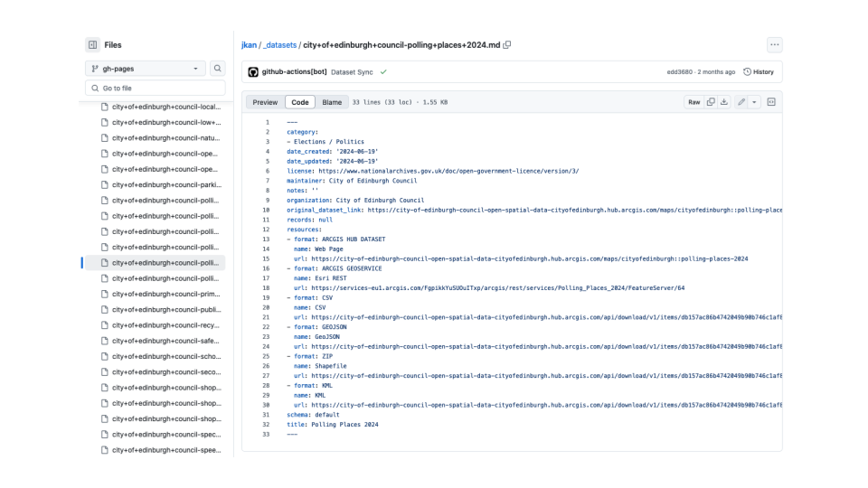Open the three-dot more options menu
868x488 pixels.
click(775, 45)
